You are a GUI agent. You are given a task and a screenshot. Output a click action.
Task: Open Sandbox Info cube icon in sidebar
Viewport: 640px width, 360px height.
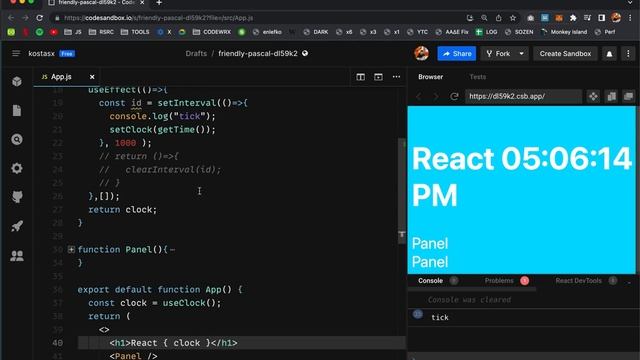click(x=17, y=82)
